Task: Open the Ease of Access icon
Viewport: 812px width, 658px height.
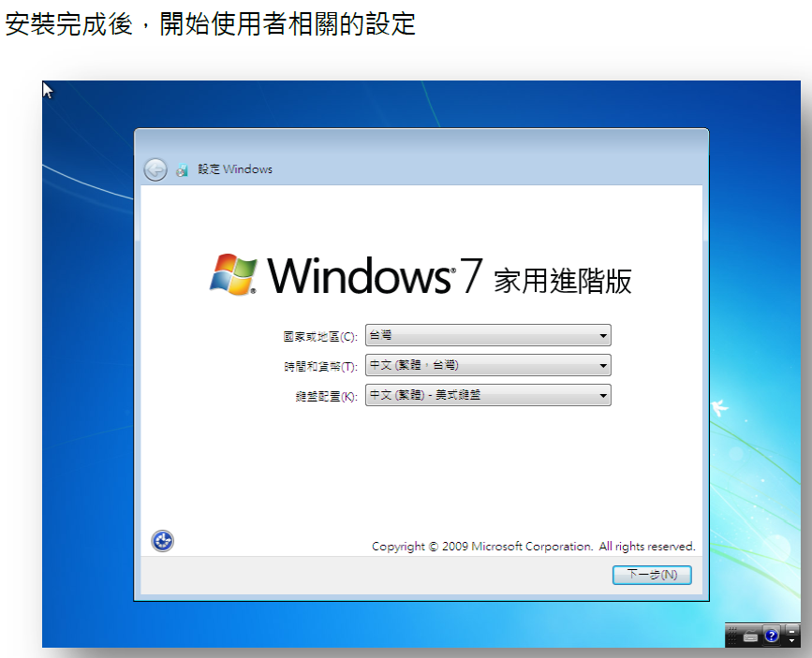Action: pyautogui.click(x=162, y=542)
